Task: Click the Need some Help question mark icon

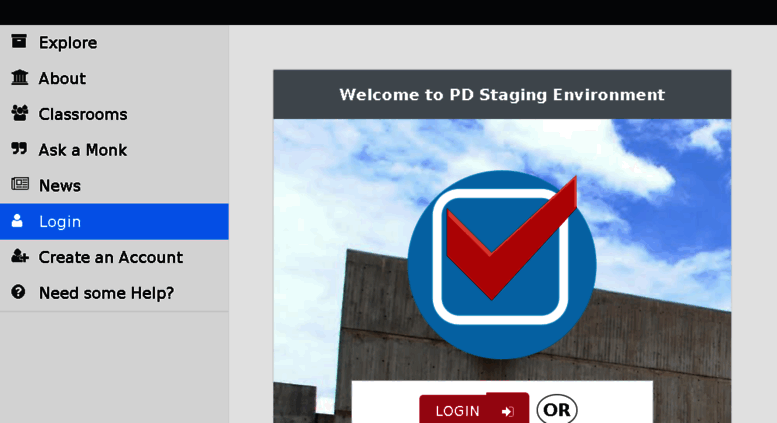Action: 18,292
